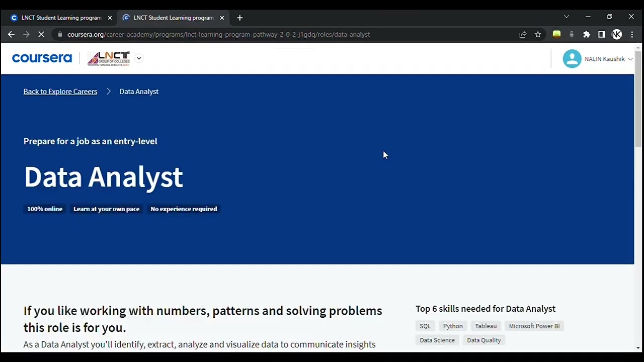
Task: Click the No experience required badge
Action: pos(184,209)
